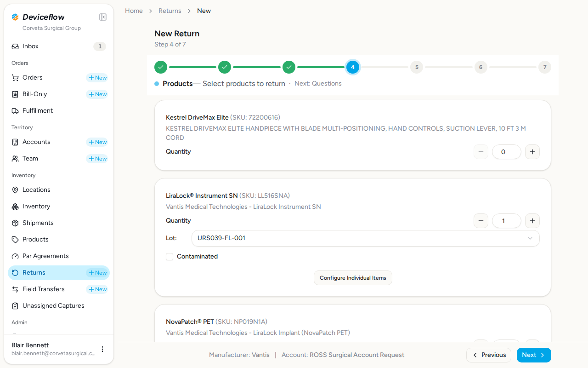
Task: Open the Lot dropdown URS039-FL-001
Action: (366, 238)
